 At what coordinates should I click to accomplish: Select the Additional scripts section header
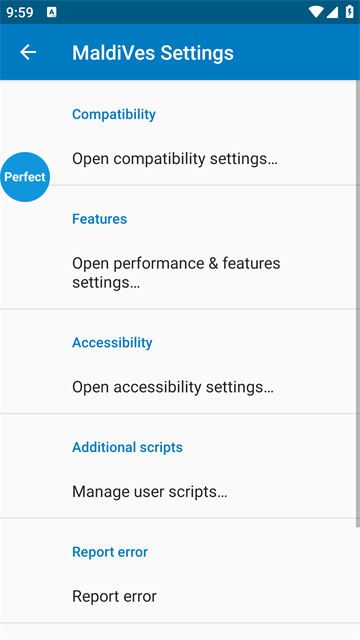(127, 447)
